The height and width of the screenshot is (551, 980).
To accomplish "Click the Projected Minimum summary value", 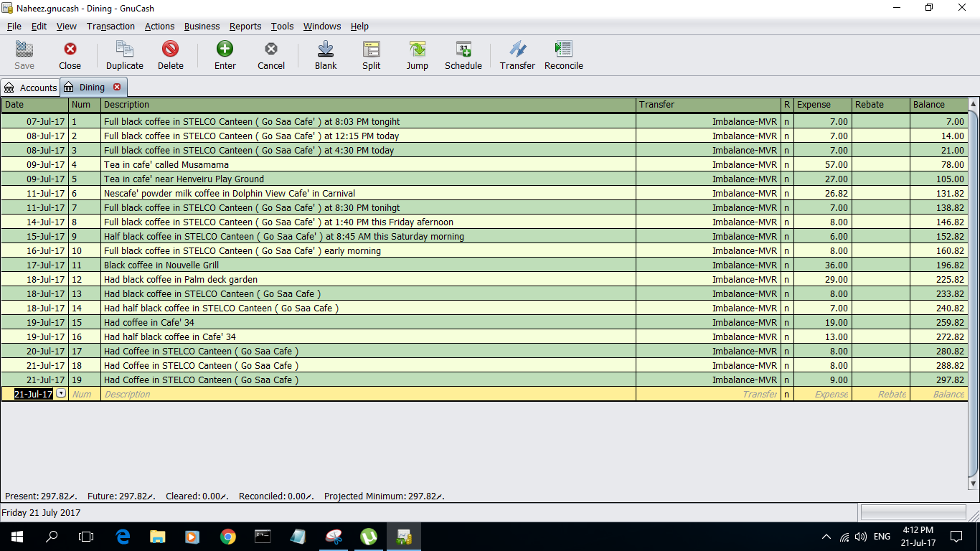I will [385, 496].
